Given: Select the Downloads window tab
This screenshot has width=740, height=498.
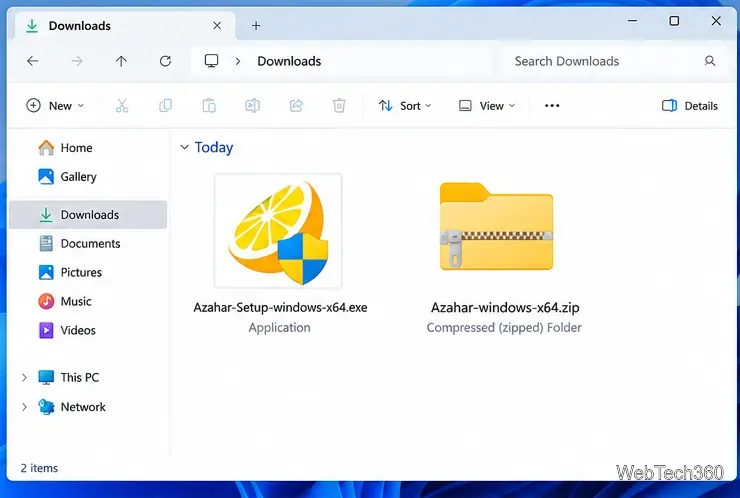Looking at the screenshot, I should click(x=125, y=25).
